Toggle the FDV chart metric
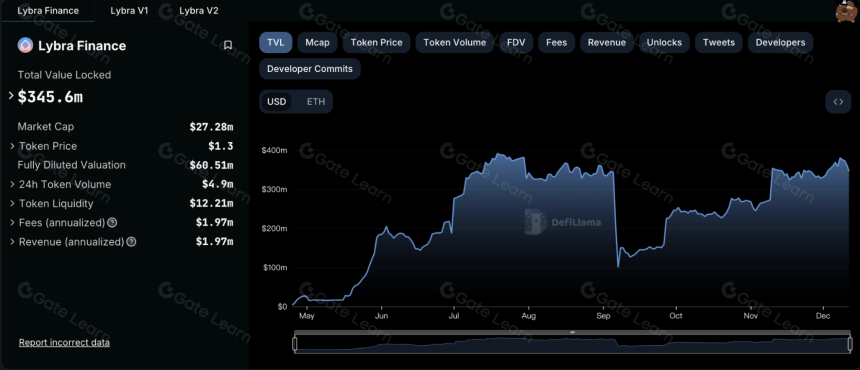This screenshot has width=860, height=370. (516, 42)
